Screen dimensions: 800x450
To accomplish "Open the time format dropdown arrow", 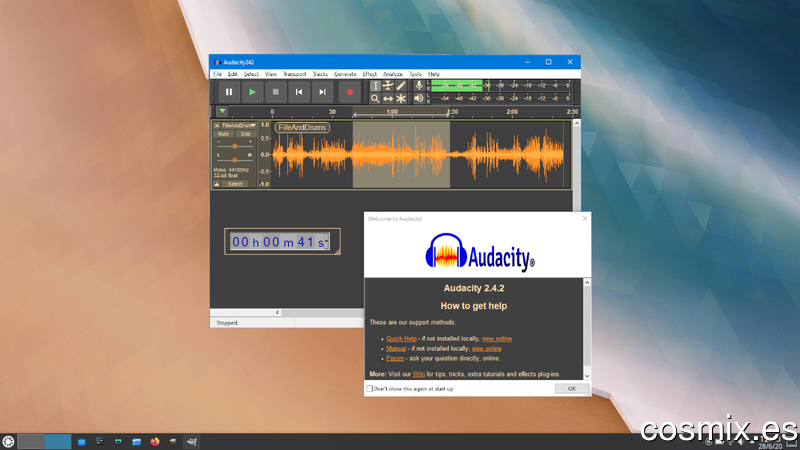I will pyautogui.click(x=327, y=242).
